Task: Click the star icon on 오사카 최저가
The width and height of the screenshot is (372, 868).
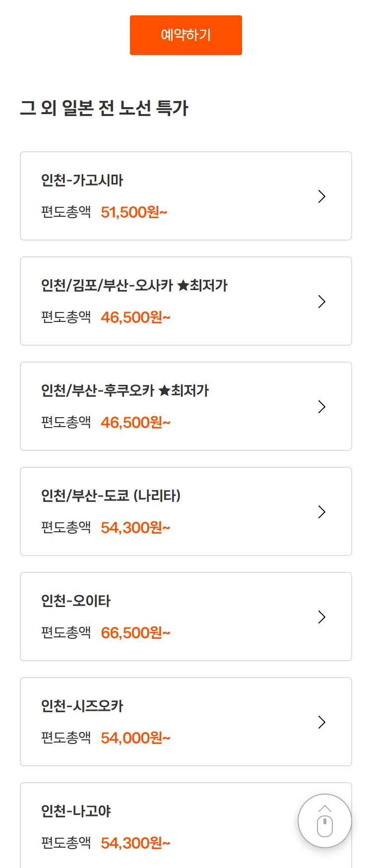Action: tap(183, 286)
